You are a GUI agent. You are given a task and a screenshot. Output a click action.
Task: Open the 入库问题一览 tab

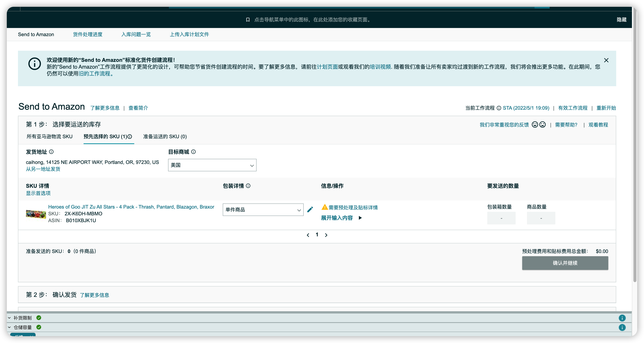[136, 34]
